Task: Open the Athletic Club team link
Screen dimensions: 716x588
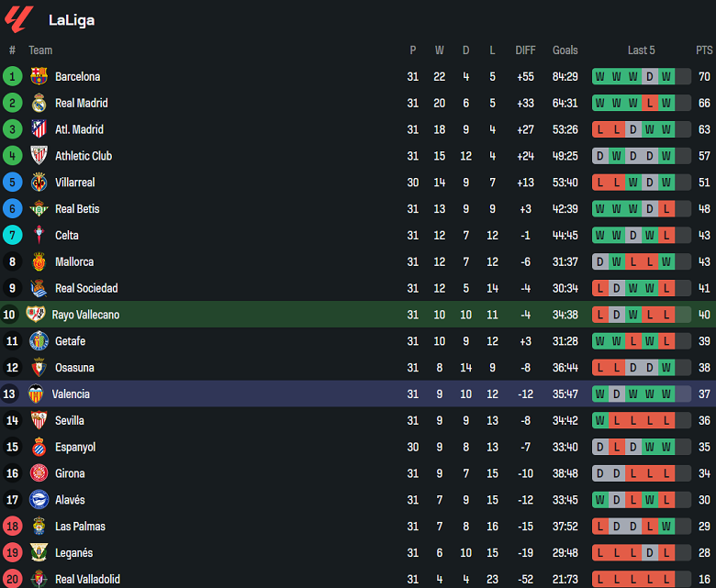Action: 84,156
